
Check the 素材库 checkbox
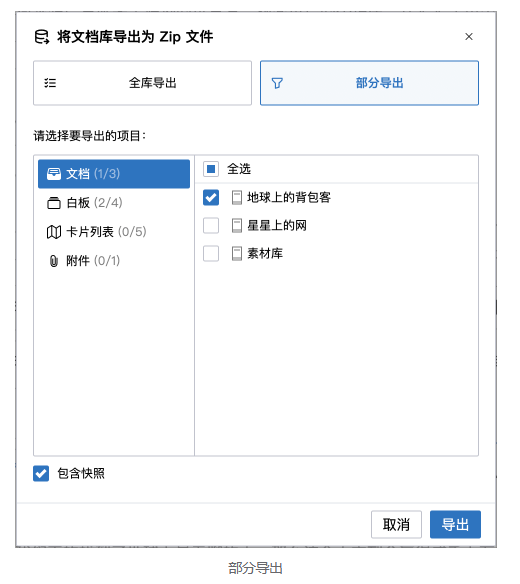211,254
